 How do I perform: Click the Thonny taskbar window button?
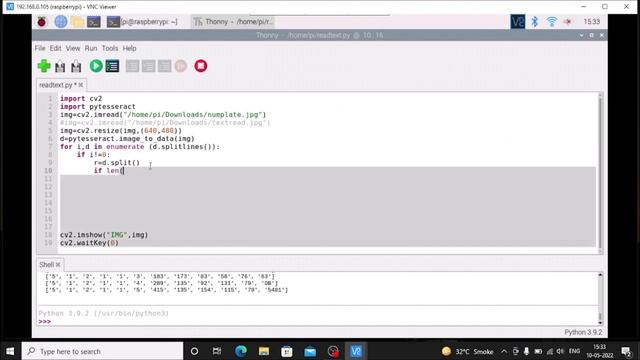click(233, 22)
